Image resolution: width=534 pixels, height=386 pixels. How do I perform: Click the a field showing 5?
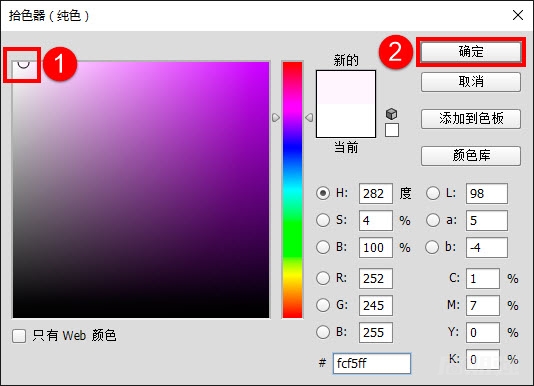487,220
